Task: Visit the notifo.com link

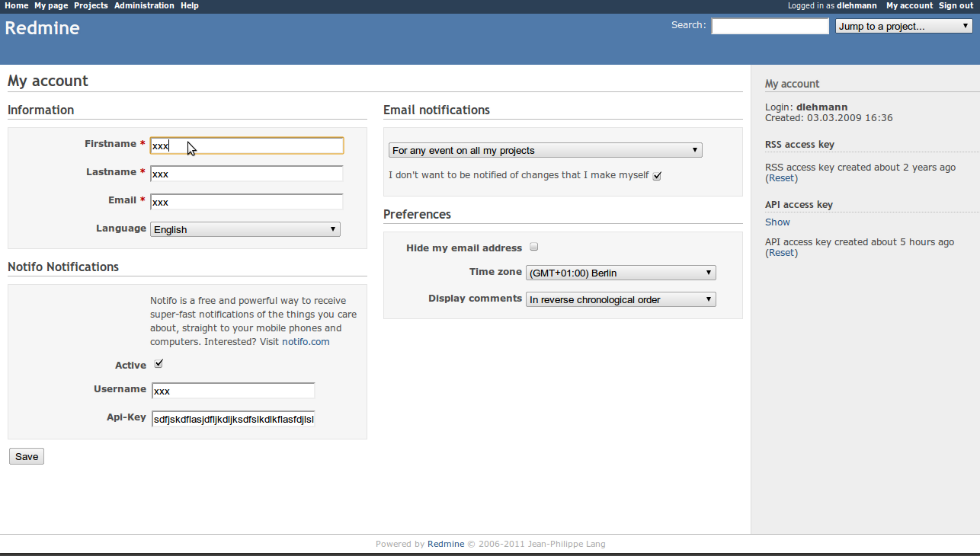Action: (x=306, y=342)
